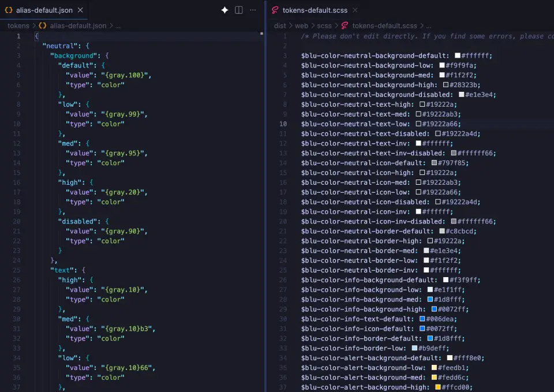The image size is (554, 392).
Task: Open color swatch for neutral-background-default #ffffff
Action: point(458,55)
